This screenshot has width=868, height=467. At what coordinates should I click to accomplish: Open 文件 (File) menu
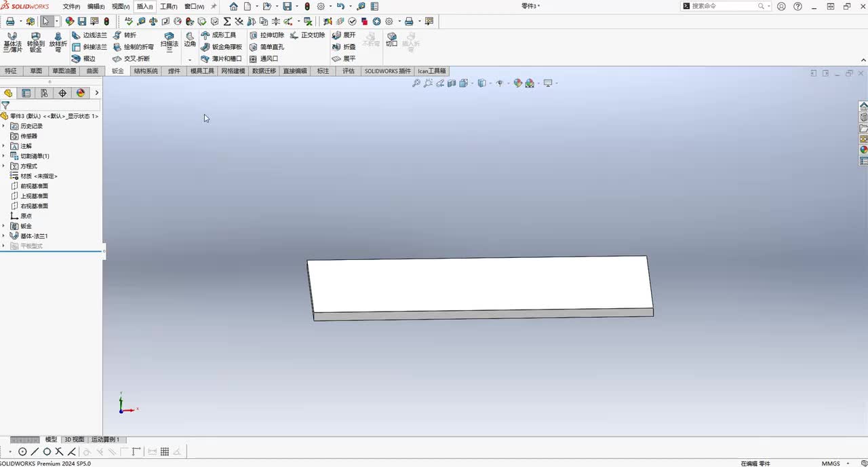click(x=71, y=6)
